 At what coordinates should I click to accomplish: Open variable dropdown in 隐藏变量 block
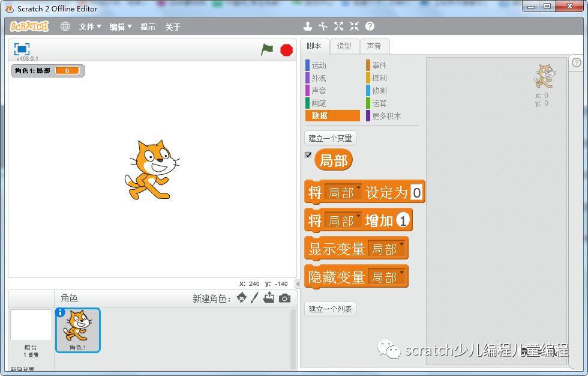386,277
